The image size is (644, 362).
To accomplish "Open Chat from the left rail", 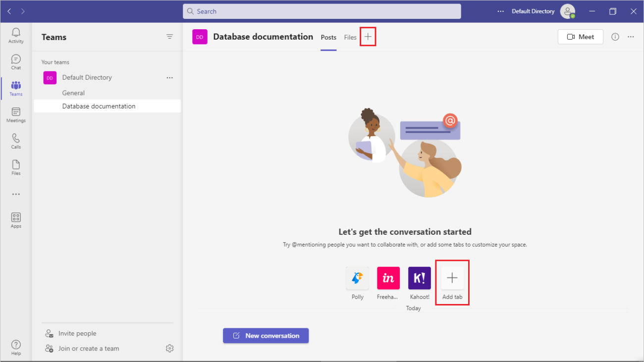I will pos(16,62).
